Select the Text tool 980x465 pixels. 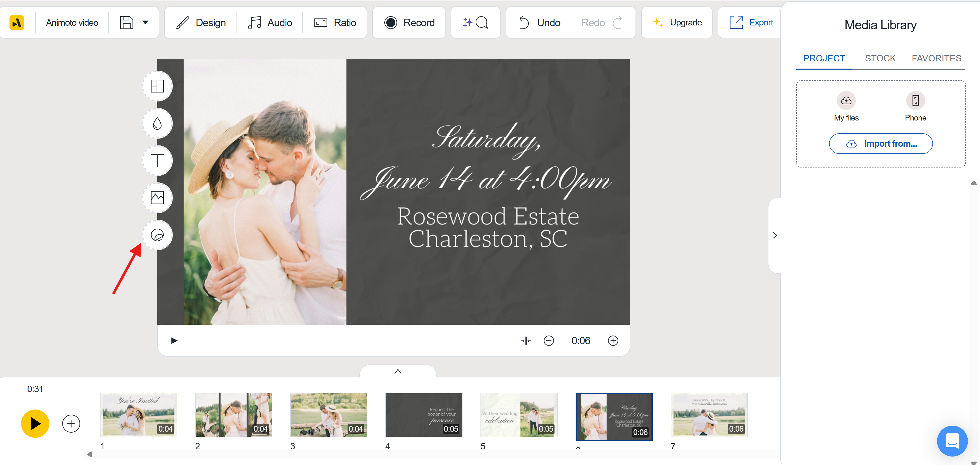pyautogui.click(x=157, y=160)
